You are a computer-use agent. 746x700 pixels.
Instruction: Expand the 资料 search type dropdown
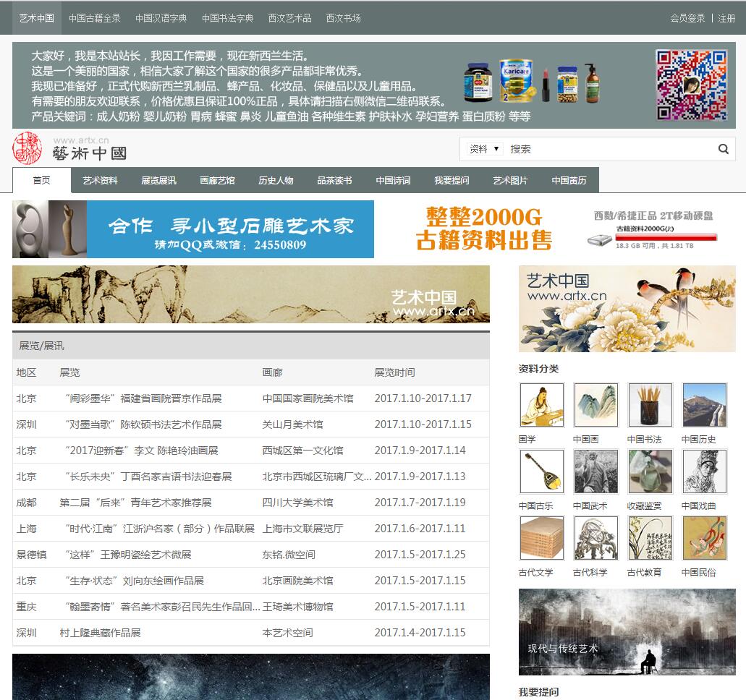pos(485,149)
